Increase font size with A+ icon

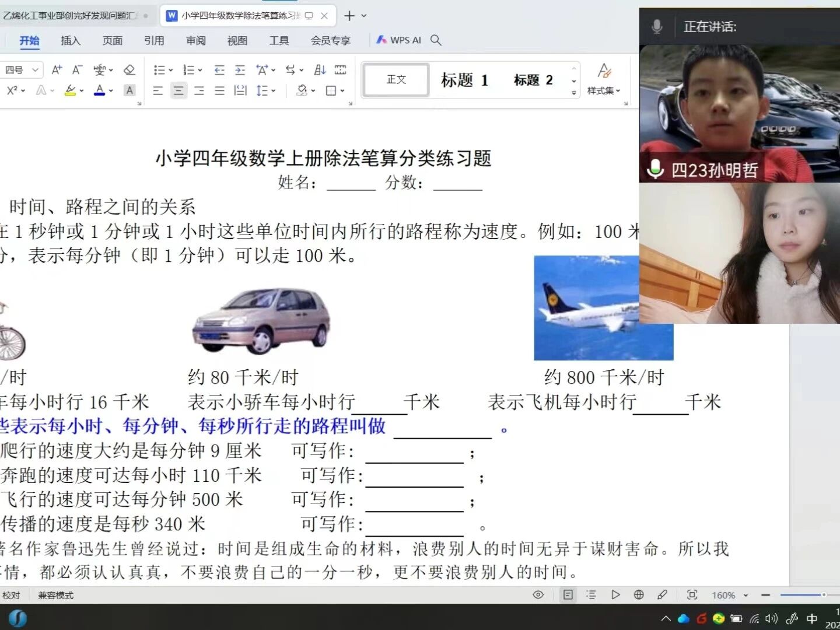coord(57,70)
